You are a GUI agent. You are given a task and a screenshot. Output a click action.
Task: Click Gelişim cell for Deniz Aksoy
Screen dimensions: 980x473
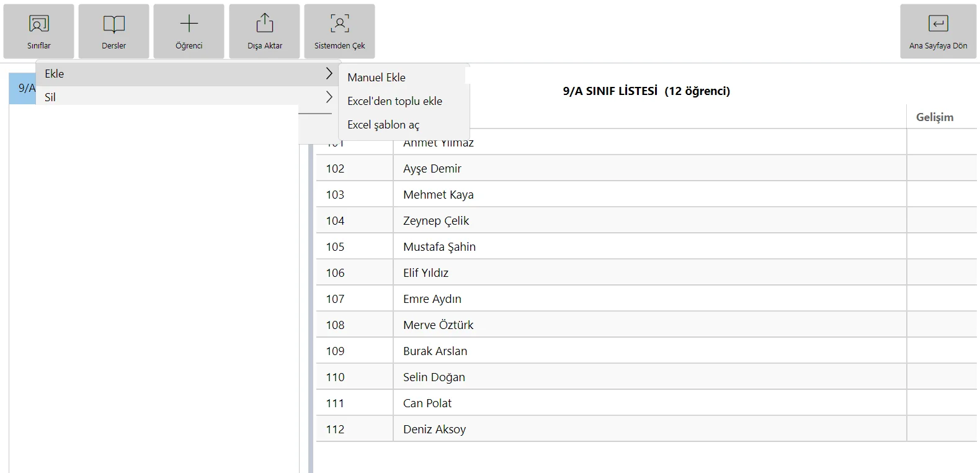point(942,430)
